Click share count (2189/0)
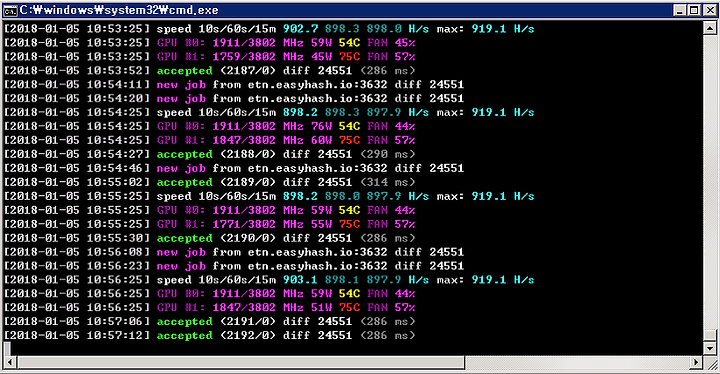Screen dimensions: 720x374 point(248,182)
